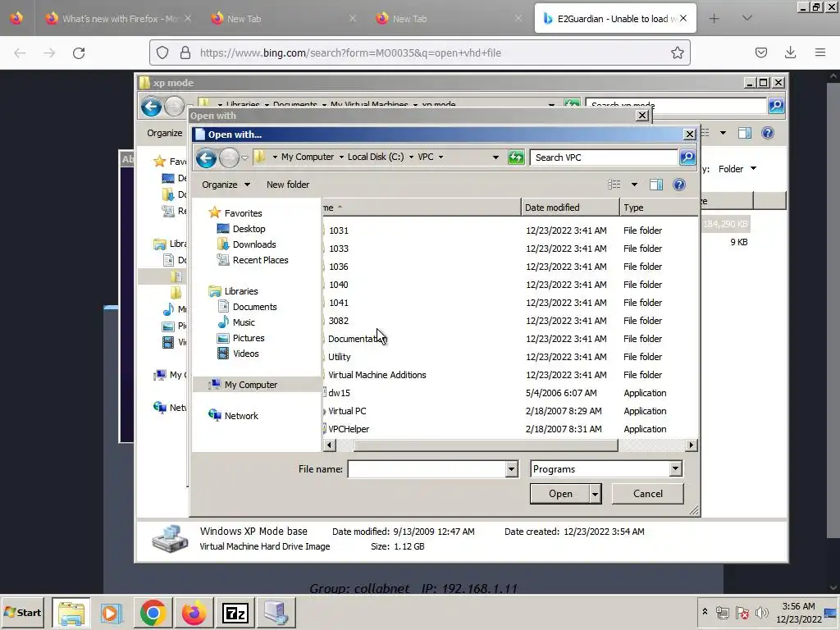Open the File name history dropdown
840x630 pixels.
coord(512,469)
